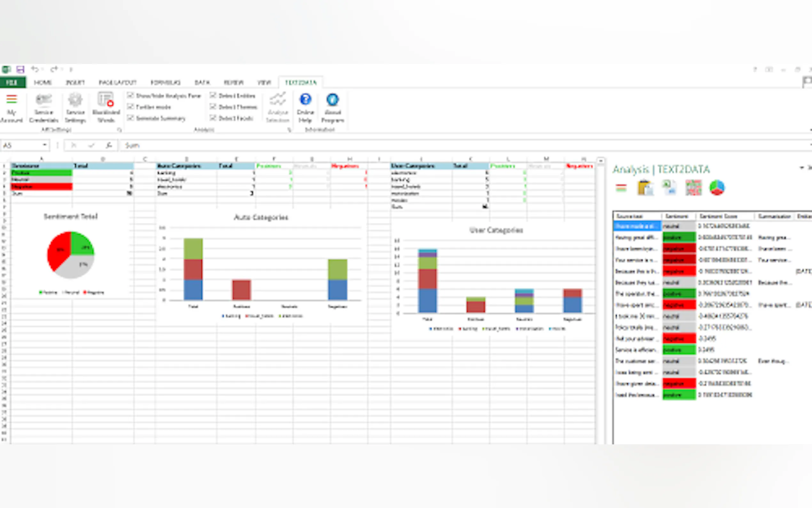Expand the Analysis group dialog launcher
The width and height of the screenshot is (812, 508).
pos(289,130)
